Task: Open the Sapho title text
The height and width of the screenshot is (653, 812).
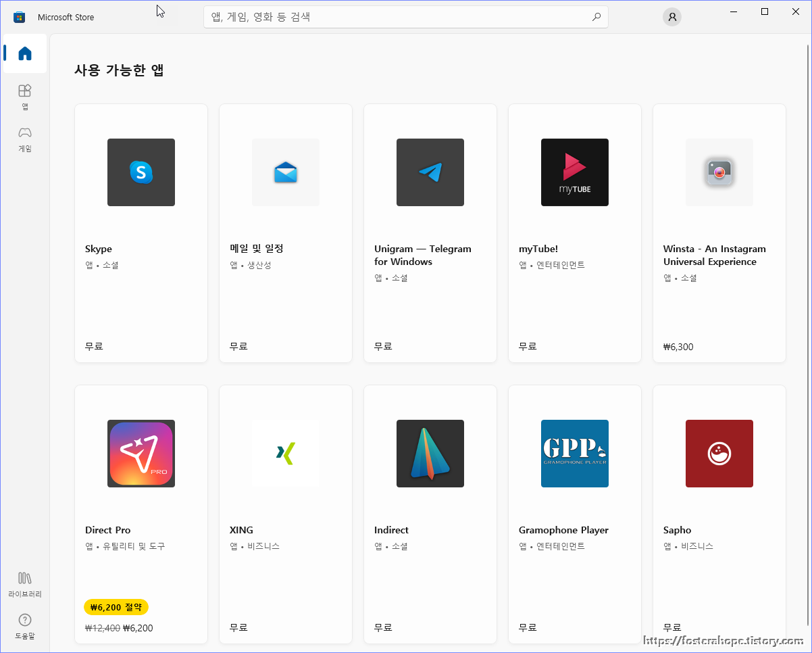Action: [677, 530]
